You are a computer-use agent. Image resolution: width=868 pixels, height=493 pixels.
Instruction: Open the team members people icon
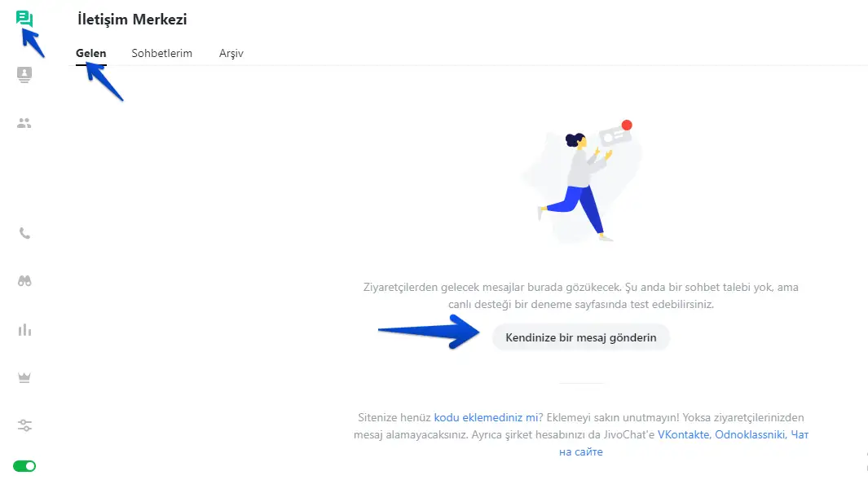tap(24, 124)
